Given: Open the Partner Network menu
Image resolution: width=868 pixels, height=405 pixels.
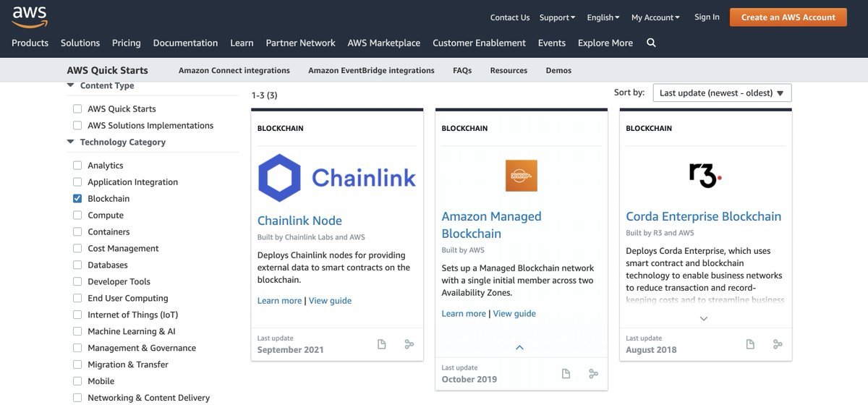Looking at the screenshot, I should pyautogui.click(x=300, y=43).
